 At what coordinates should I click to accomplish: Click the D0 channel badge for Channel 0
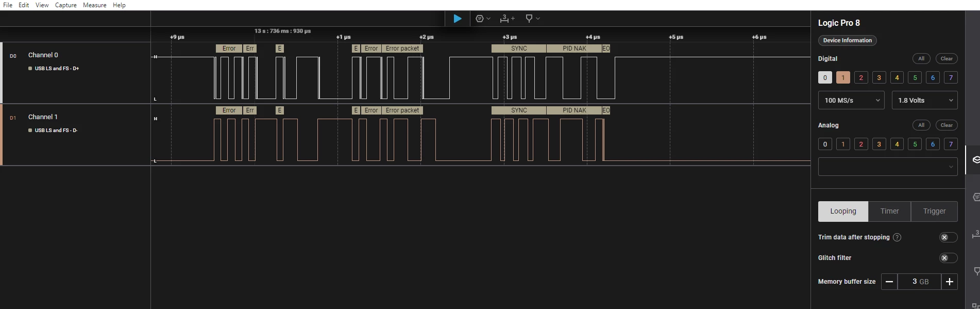[x=13, y=56]
